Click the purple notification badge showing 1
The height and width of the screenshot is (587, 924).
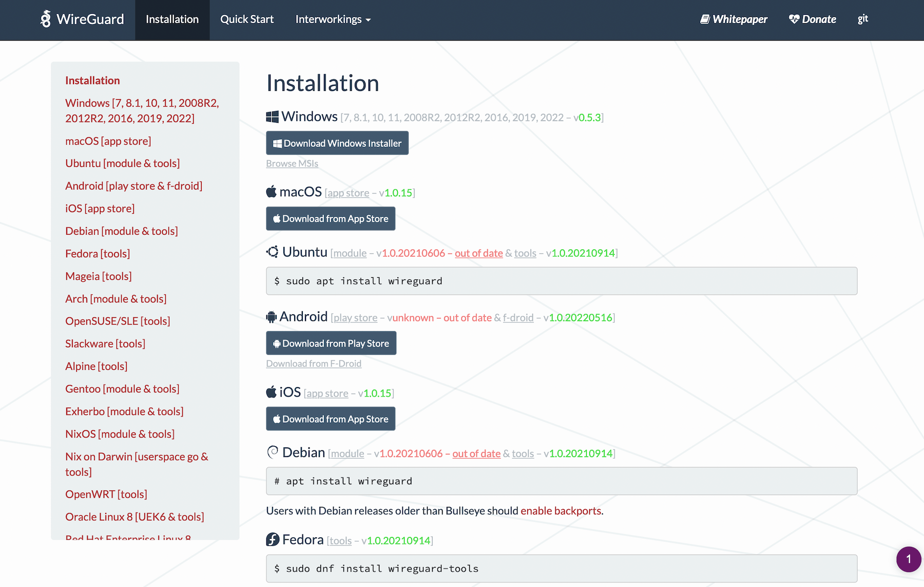[909, 559]
